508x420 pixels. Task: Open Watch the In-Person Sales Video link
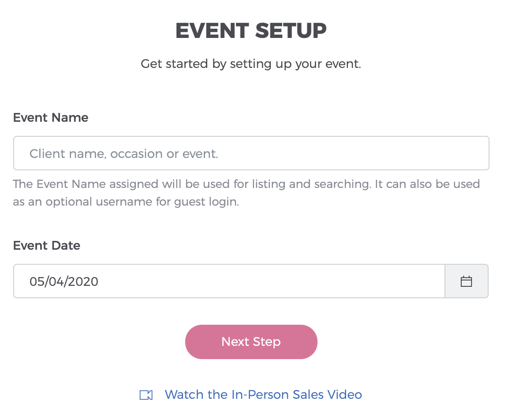pyautogui.click(x=263, y=395)
